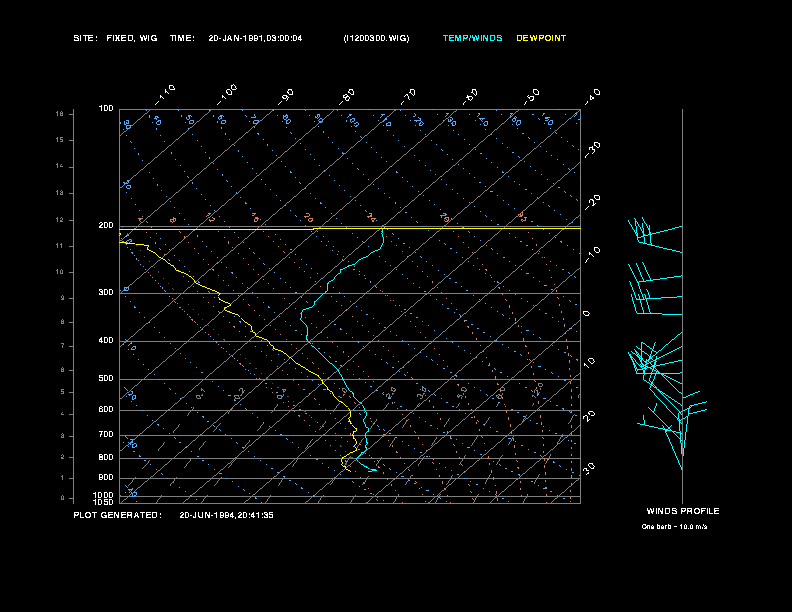792x612 pixels.
Task: Click the cyan TEMP/WINDS legend label
Action: pyautogui.click(x=472, y=38)
